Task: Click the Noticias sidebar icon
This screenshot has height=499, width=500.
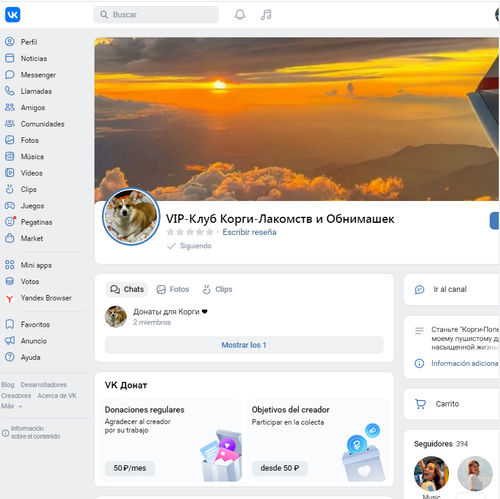Action: pos(10,58)
